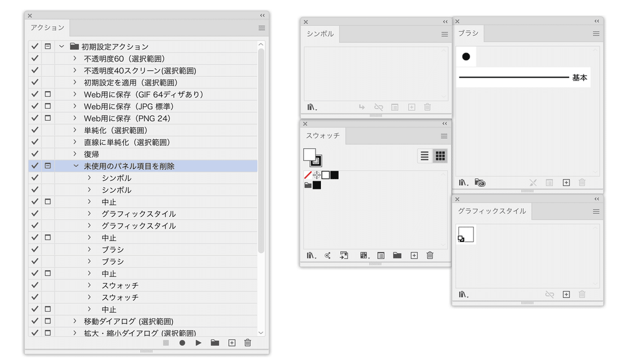Screen dimensions: 644x362
Task: Open brush libraries menu in ブラシ panel
Action: [464, 182]
